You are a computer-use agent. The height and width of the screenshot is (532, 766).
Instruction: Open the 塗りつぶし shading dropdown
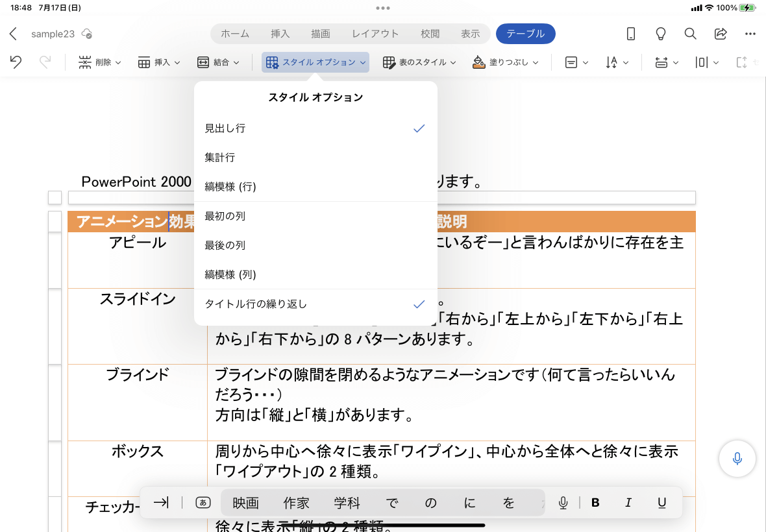[x=506, y=62]
